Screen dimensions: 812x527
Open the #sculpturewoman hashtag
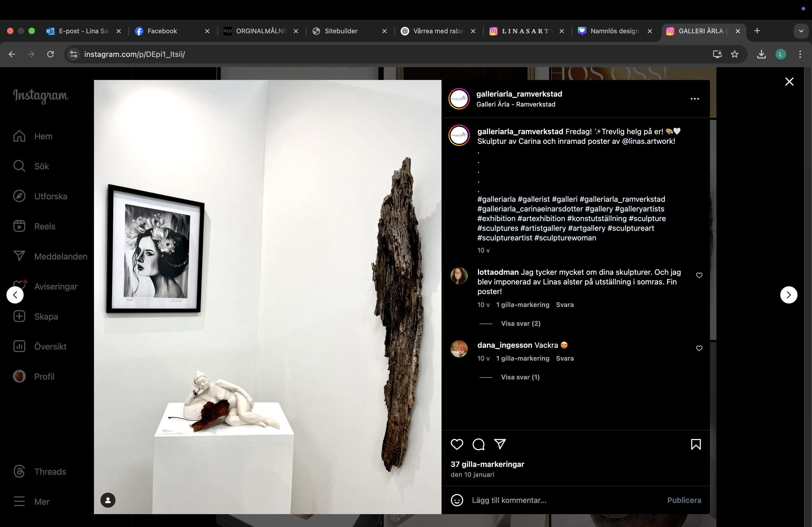coord(565,237)
